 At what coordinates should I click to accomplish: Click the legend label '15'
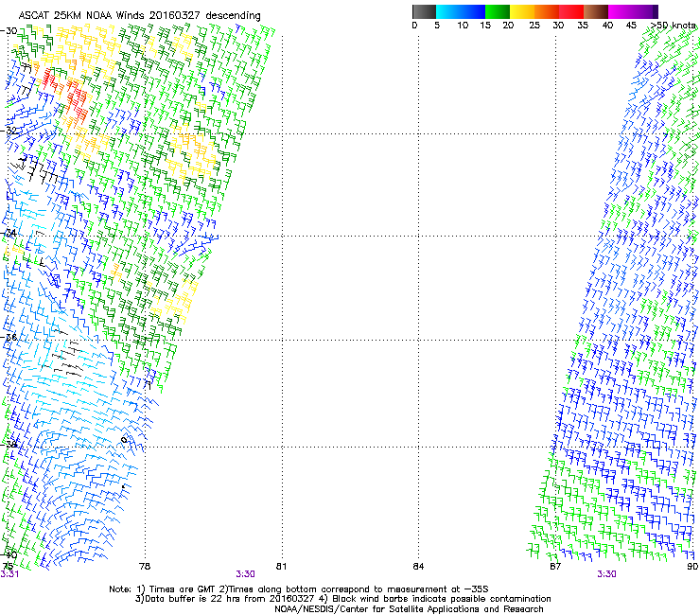tap(485, 25)
